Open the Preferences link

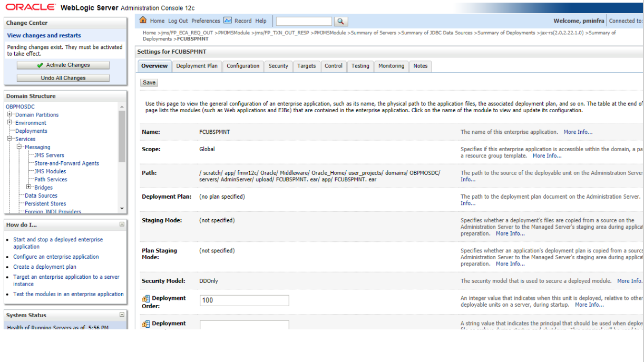(206, 21)
